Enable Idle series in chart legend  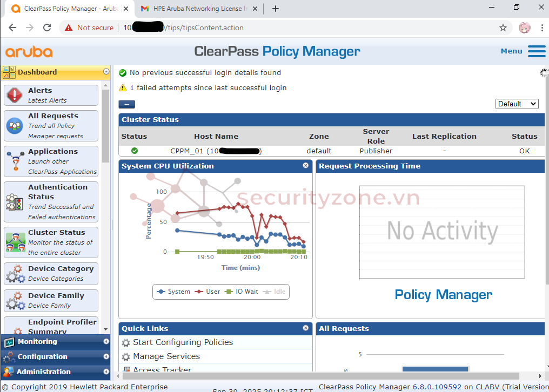[x=274, y=292]
